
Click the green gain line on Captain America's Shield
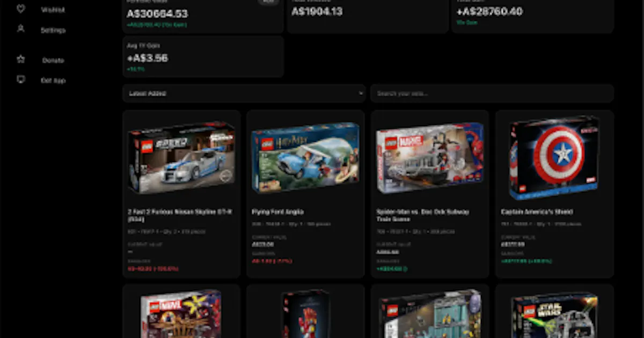[526, 261]
